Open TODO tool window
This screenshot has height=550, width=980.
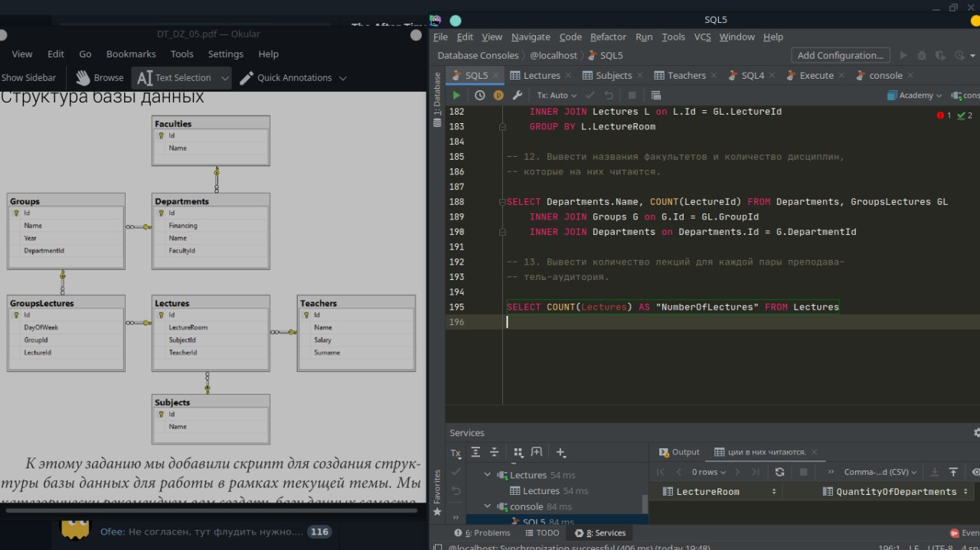(x=542, y=533)
